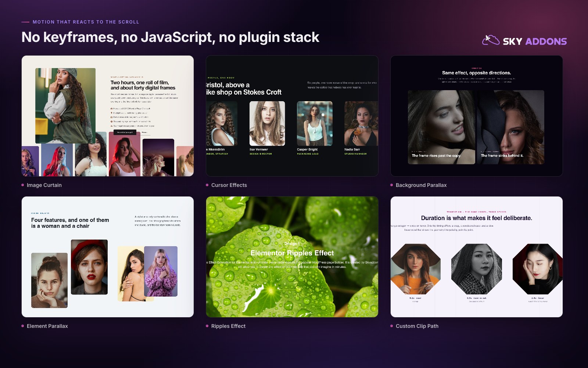
Task: Click the Image Curtain label
Action: click(x=44, y=185)
